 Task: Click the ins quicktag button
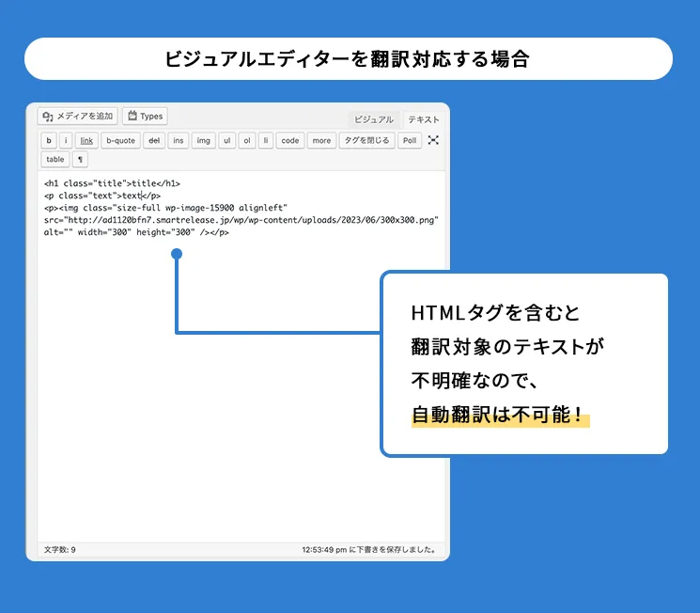(179, 140)
